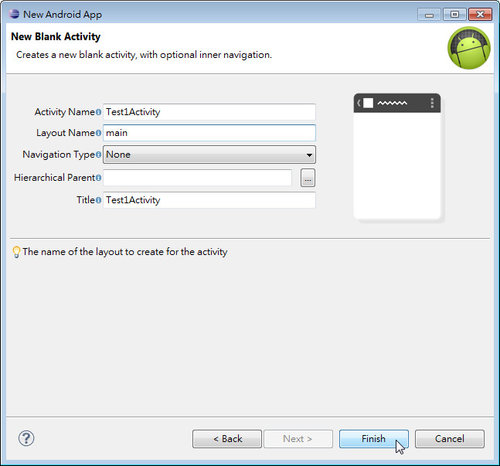
Task: Click the Activity Name info icon
Action: pos(98,112)
